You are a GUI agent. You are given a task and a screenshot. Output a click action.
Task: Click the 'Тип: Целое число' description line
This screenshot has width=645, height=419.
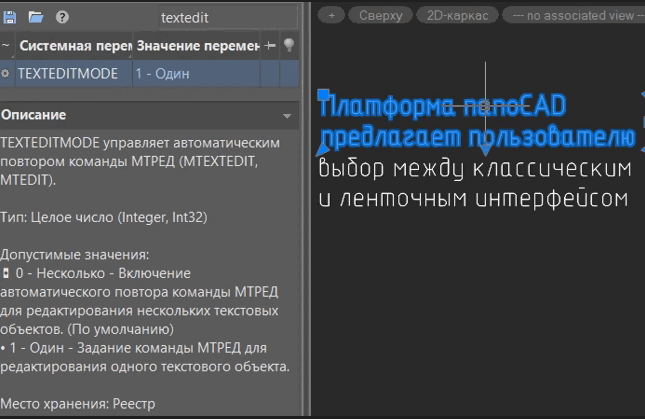click(104, 217)
